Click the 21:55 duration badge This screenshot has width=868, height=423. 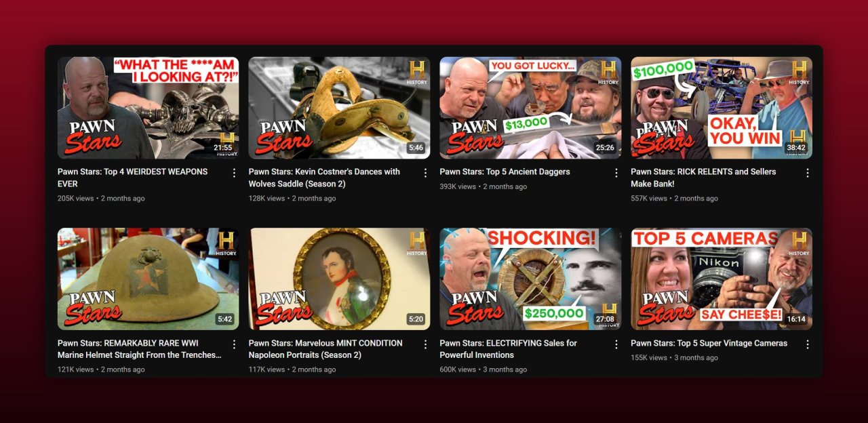[x=223, y=147]
